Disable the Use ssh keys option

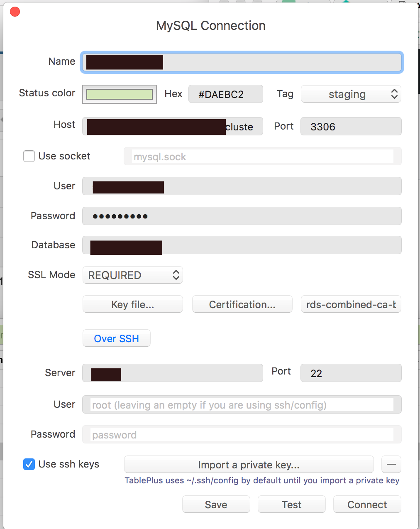coord(29,464)
